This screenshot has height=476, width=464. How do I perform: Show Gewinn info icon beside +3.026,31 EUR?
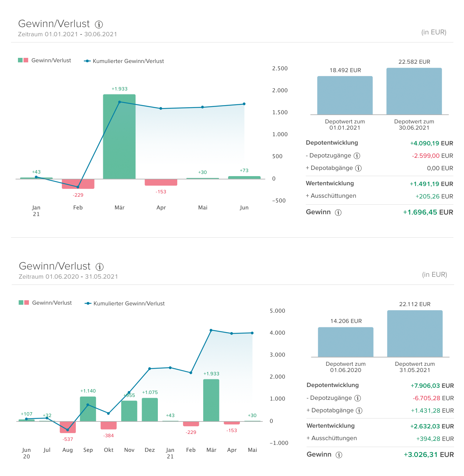[339, 455]
